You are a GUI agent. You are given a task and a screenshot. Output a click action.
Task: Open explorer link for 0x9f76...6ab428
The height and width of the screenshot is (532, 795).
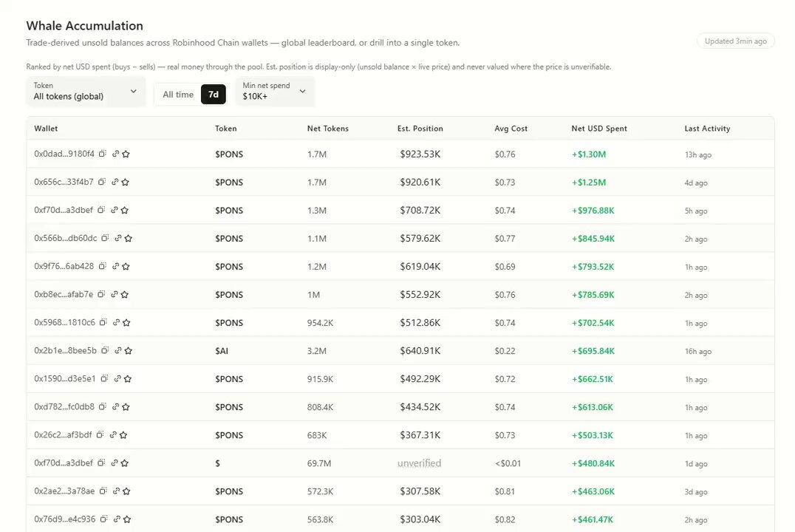(115, 266)
